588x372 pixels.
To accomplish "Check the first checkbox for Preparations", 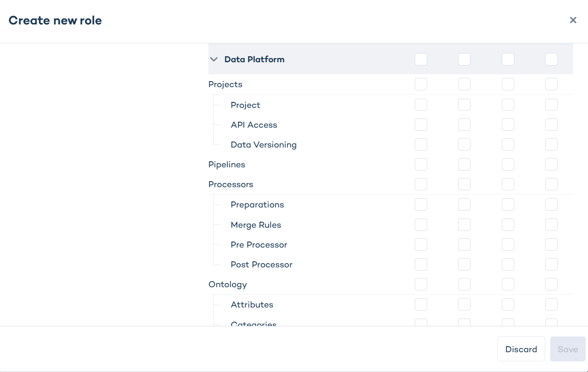I will tap(421, 204).
